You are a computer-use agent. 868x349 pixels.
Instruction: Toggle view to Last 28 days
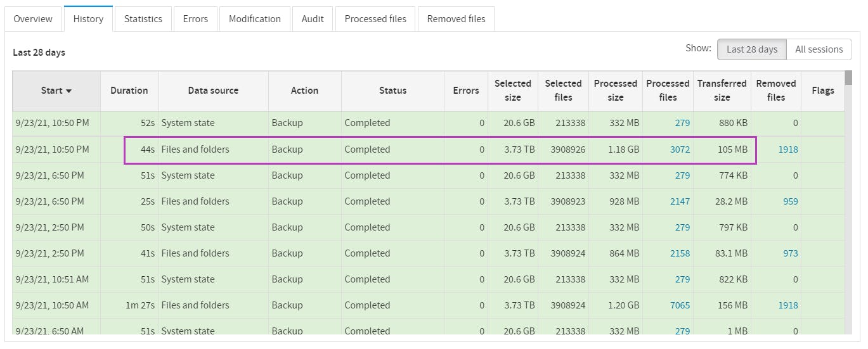(752, 49)
